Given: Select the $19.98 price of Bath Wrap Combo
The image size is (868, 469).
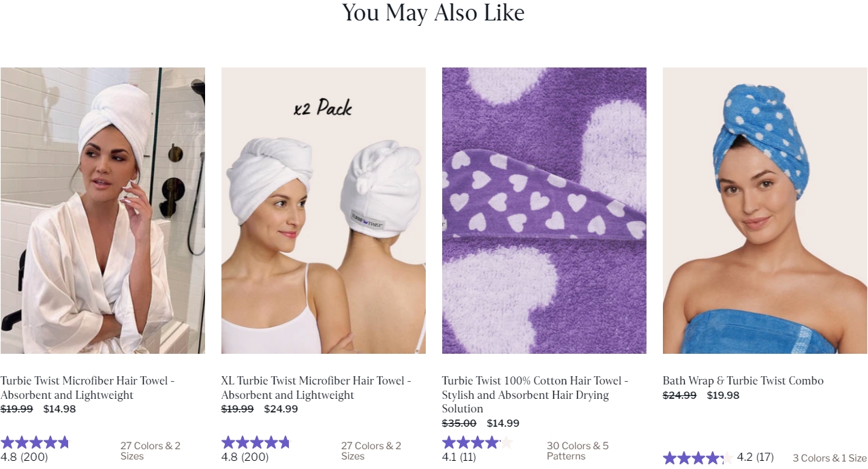Looking at the screenshot, I should pyautogui.click(x=723, y=395).
